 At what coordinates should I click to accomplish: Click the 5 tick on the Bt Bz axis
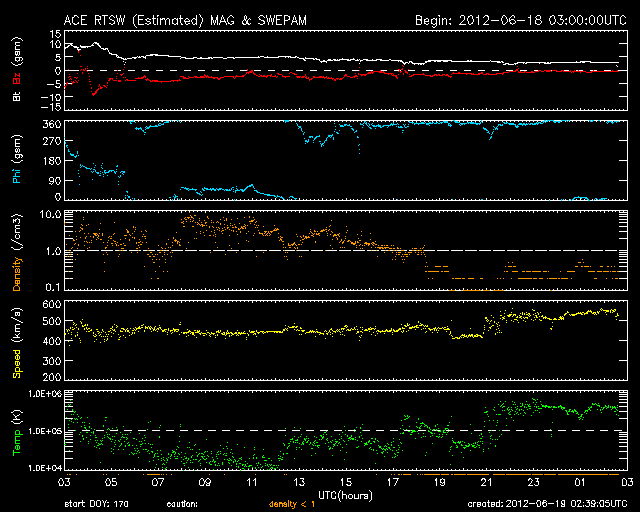coord(58,58)
